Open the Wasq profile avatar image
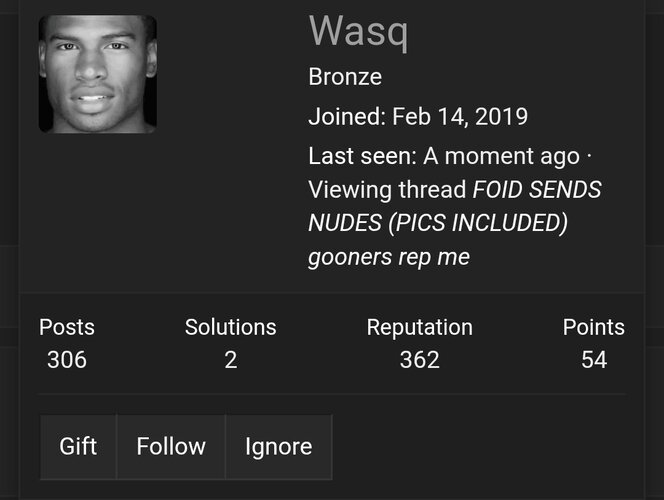 point(98,74)
